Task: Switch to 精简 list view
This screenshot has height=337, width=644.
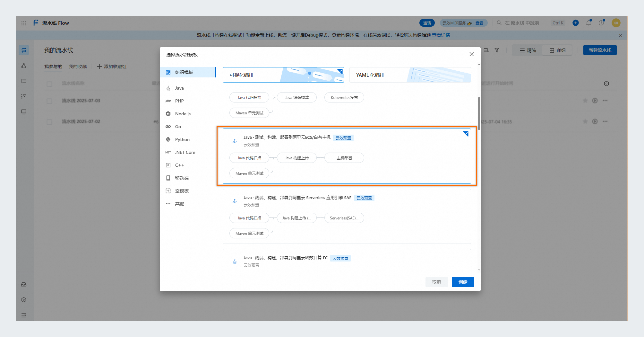Action: 528,50
